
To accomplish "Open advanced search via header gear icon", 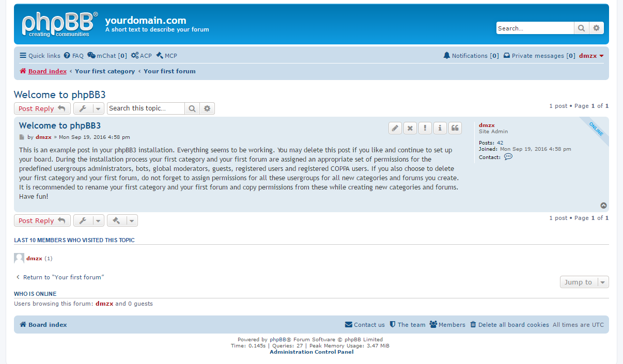I will point(597,28).
